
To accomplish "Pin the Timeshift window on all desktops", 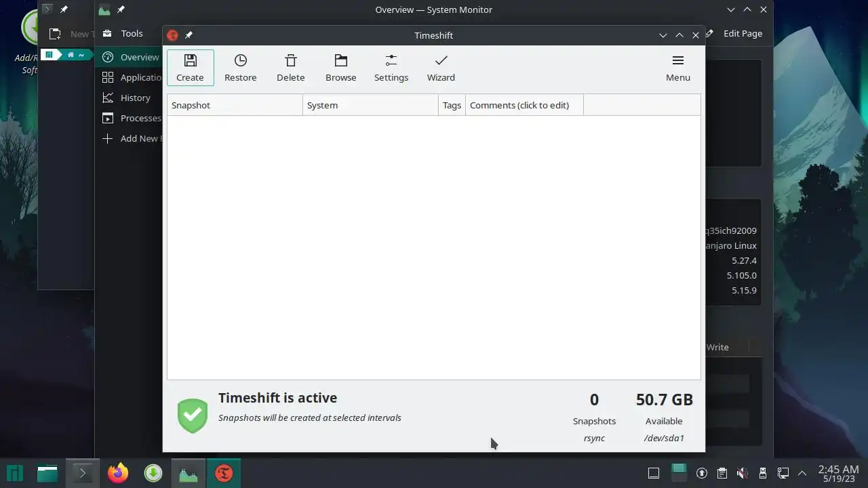I will (x=189, y=35).
